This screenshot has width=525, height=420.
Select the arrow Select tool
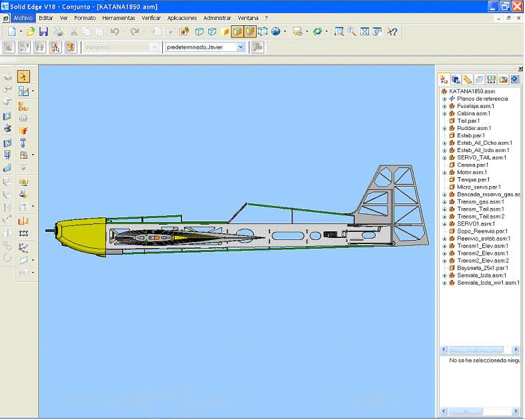pyautogui.click(x=23, y=77)
